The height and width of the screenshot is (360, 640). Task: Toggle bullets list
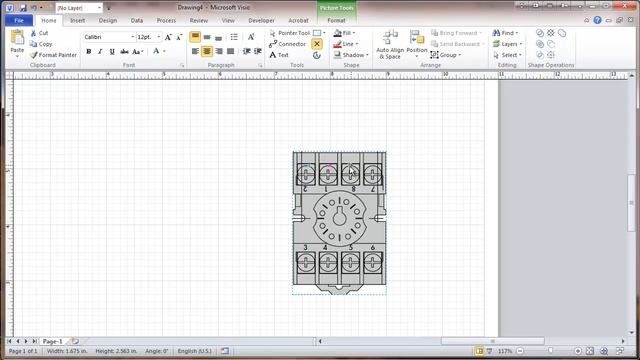click(234, 37)
